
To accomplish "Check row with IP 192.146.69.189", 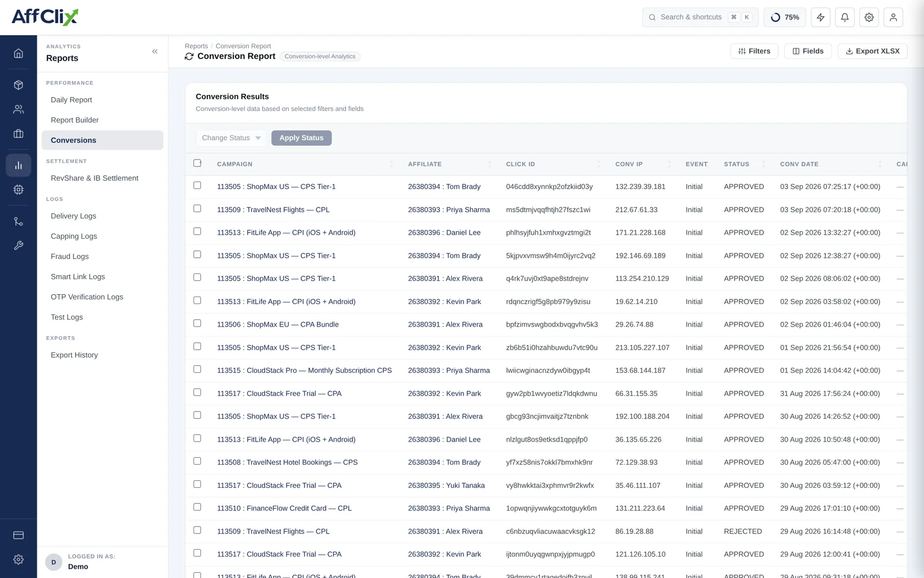I will tap(198, 254).
